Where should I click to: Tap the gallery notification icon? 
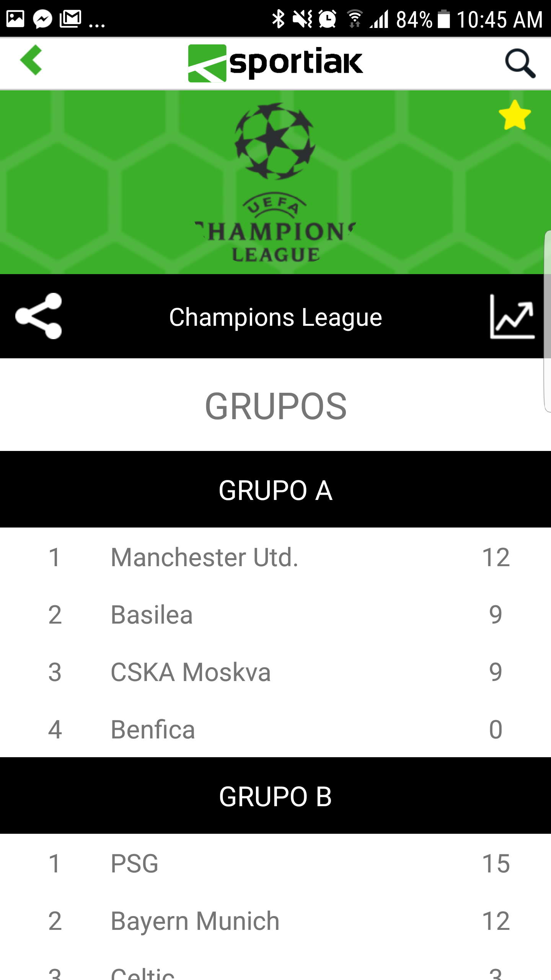15,19
